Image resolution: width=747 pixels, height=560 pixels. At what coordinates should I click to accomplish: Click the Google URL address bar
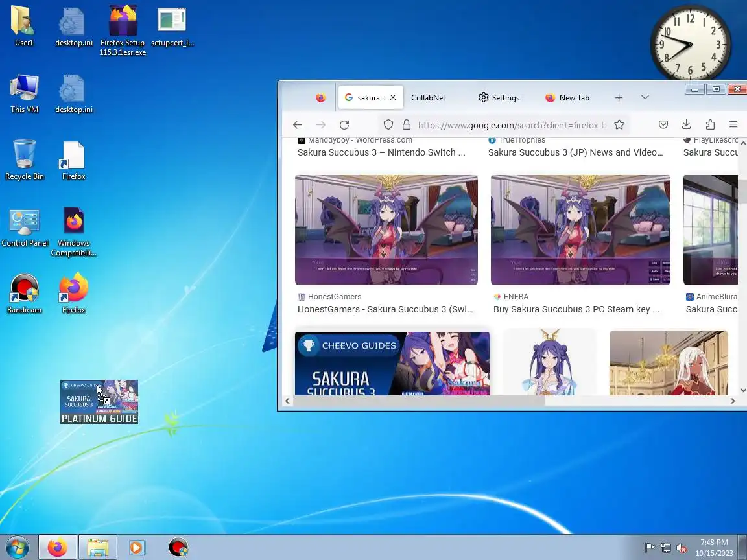[512, 124]
